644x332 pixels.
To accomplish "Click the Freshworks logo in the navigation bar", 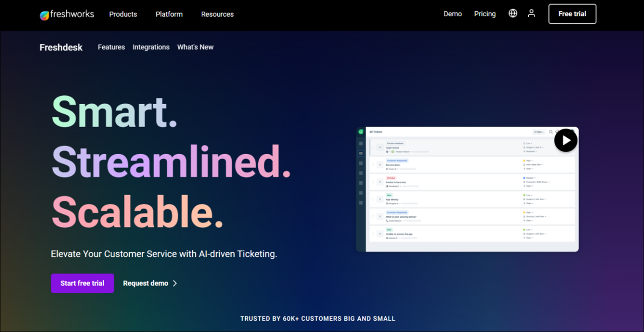I will (66, 14).
